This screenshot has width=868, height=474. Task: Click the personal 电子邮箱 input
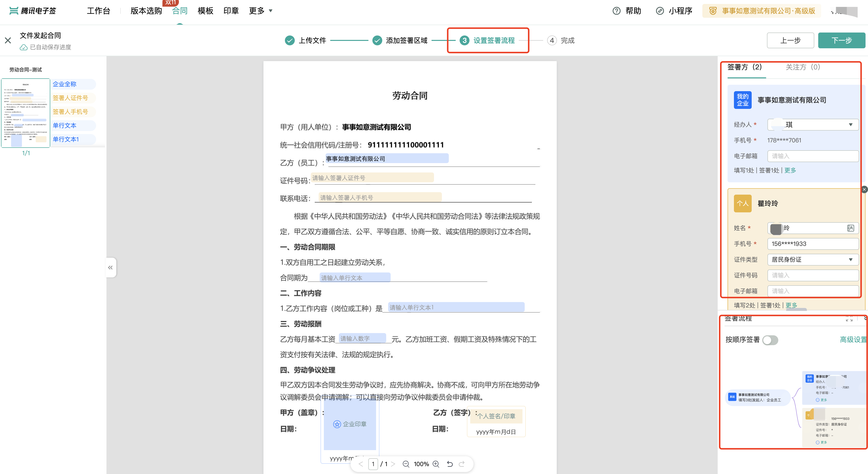[x=813, y=291]
